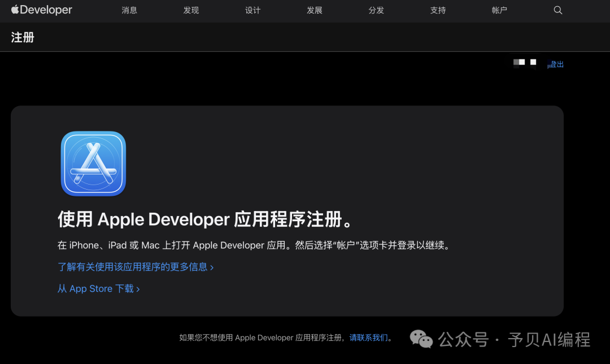Image resolution: width=610 pixels, height=364 pixels.
Task: Click the pixelated account name beside 登出
Action: (x=525, y=63)
